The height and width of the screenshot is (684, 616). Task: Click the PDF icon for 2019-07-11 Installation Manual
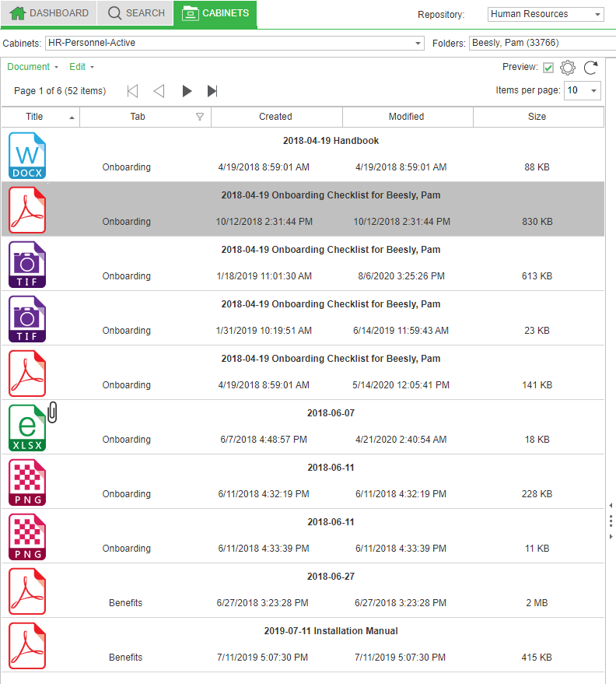(x=27, y=646)
